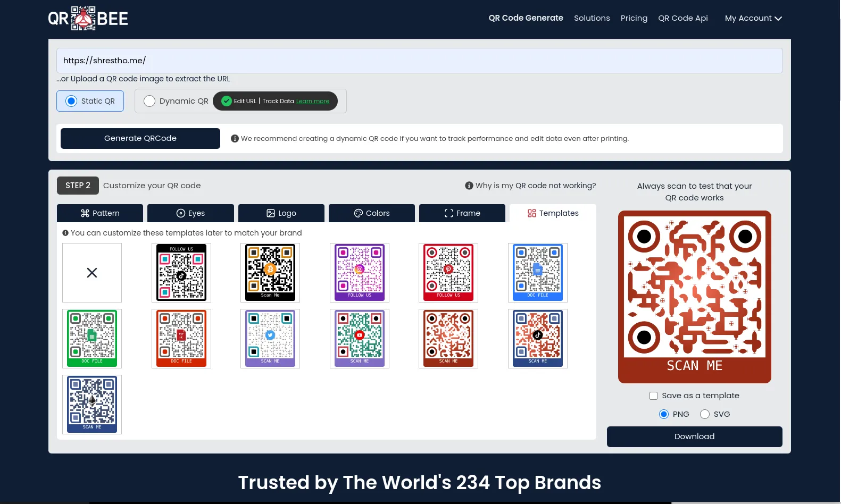The image size is (841, 504).
Task: Check the Save as a template box
Action: click(654, 396)
